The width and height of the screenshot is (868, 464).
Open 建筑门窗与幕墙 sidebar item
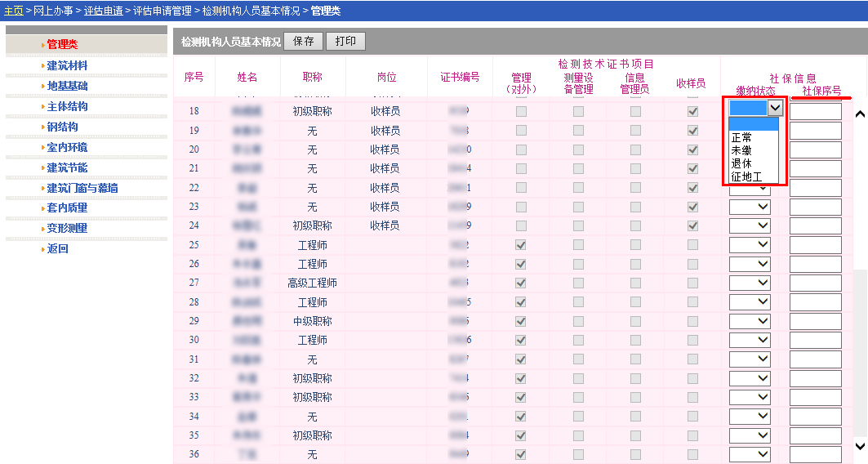click(82, 188)
